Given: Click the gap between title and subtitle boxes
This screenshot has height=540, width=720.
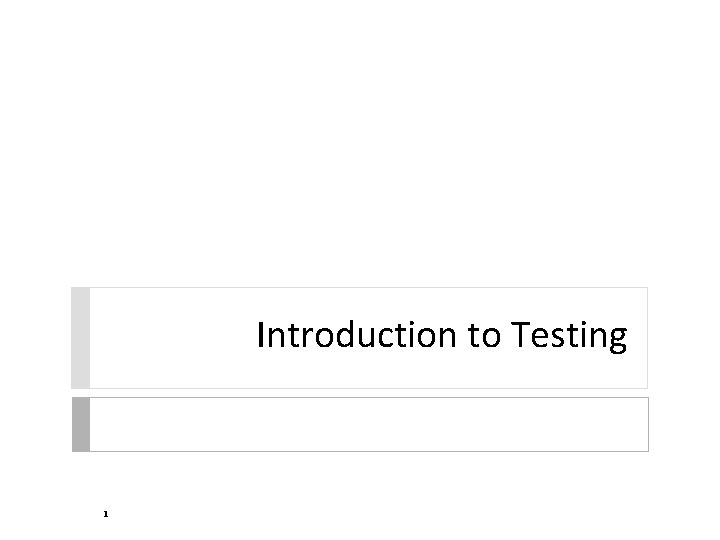Looking at the screenshot, I should click(360, 393).
